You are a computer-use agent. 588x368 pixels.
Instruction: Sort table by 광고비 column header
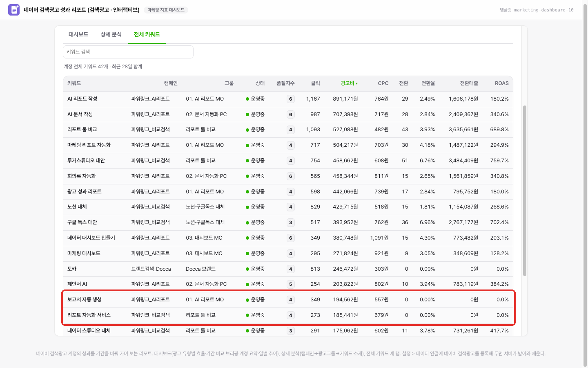click(349, 83)
